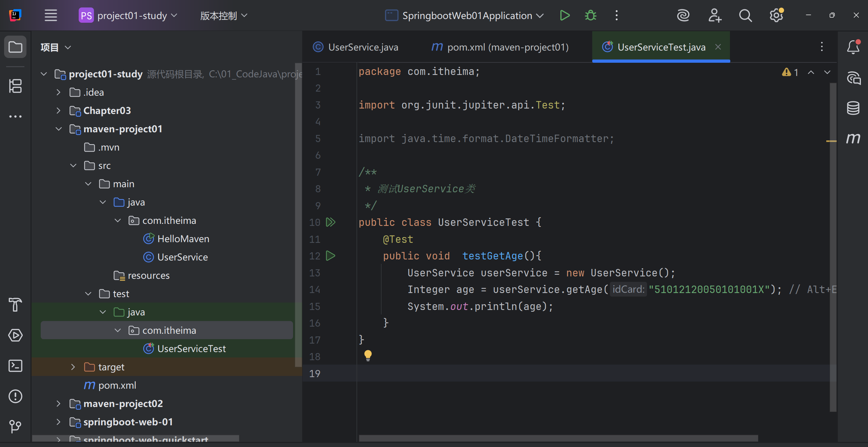Expand the target folder
Screen dimensions: 868x447
(73, 367)
